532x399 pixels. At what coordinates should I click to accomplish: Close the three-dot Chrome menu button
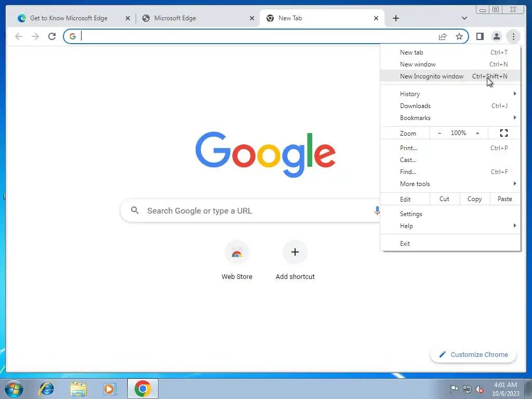tap(513, 36)
